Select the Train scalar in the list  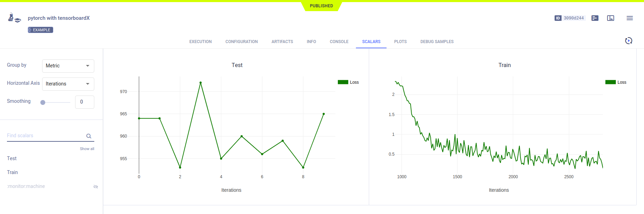tap(13, 172)
